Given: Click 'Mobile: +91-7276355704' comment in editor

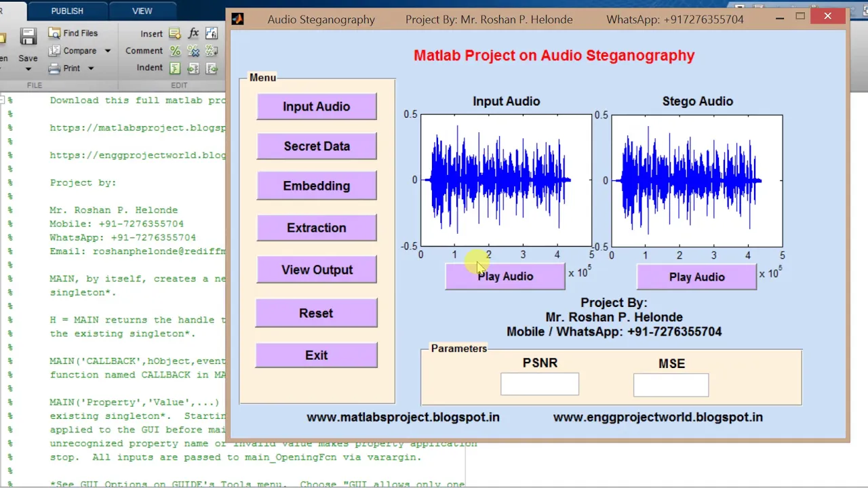Looking at the screenshot, I should (x=116, y=224).
